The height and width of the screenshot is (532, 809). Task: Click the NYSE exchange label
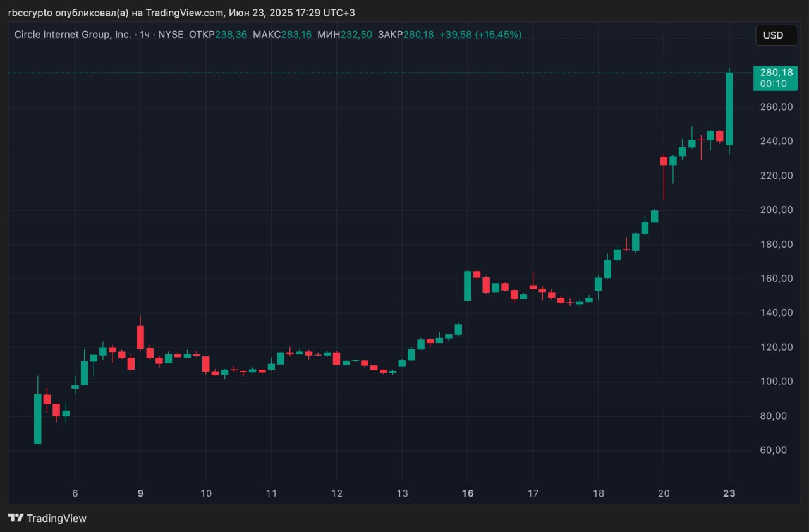(x=171, y=35)
